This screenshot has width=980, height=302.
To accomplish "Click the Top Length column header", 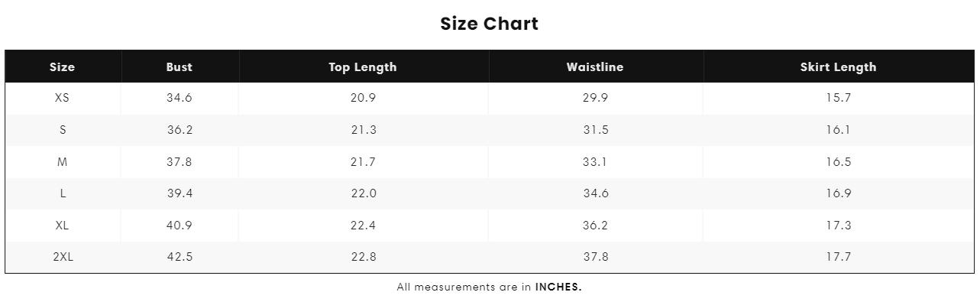I will pos(363,67).
